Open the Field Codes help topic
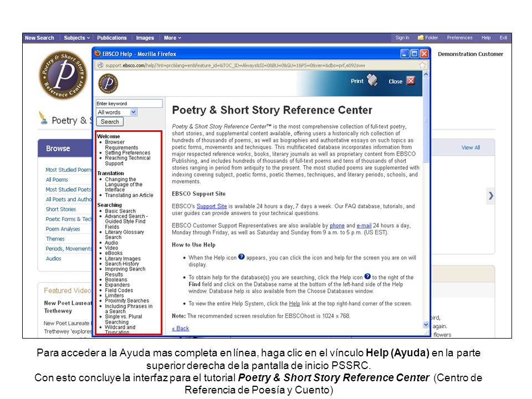Screen dimensions: 532x399 [x=119, y=290]
